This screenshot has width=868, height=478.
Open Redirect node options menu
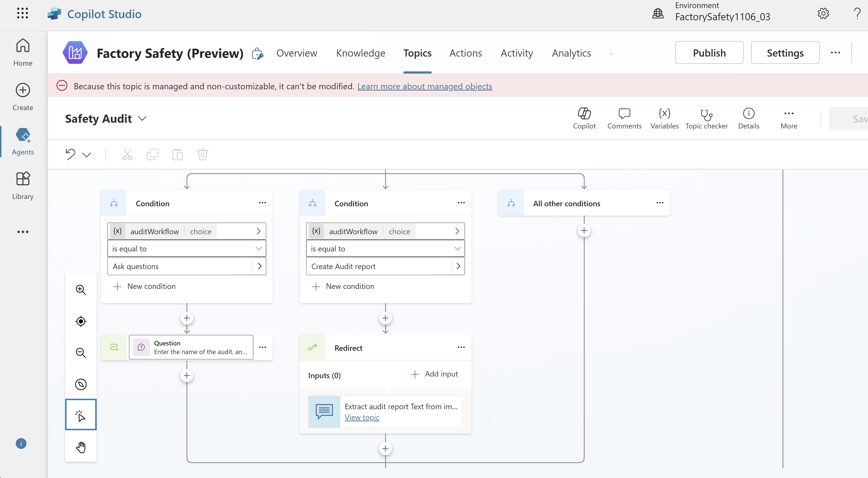pos(461,347)
